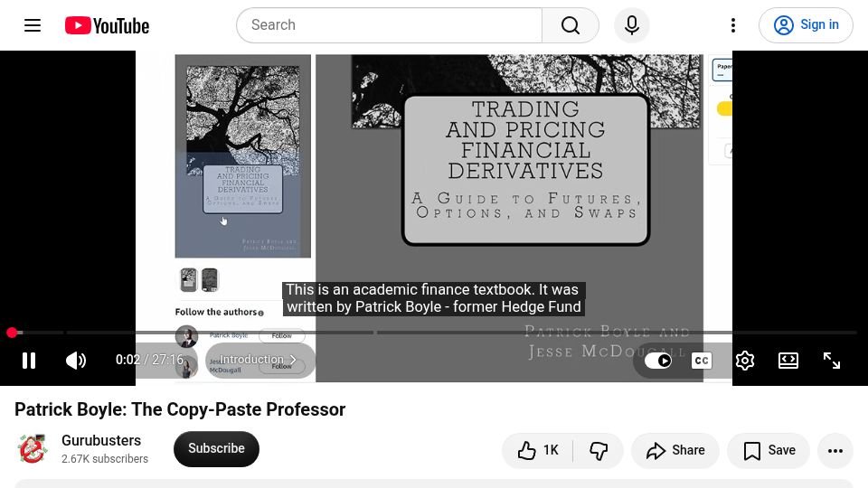Image resolution: width=868 pixels, height=488 pixels.
Task: Enter full screen mode
Action: (831, 361)
